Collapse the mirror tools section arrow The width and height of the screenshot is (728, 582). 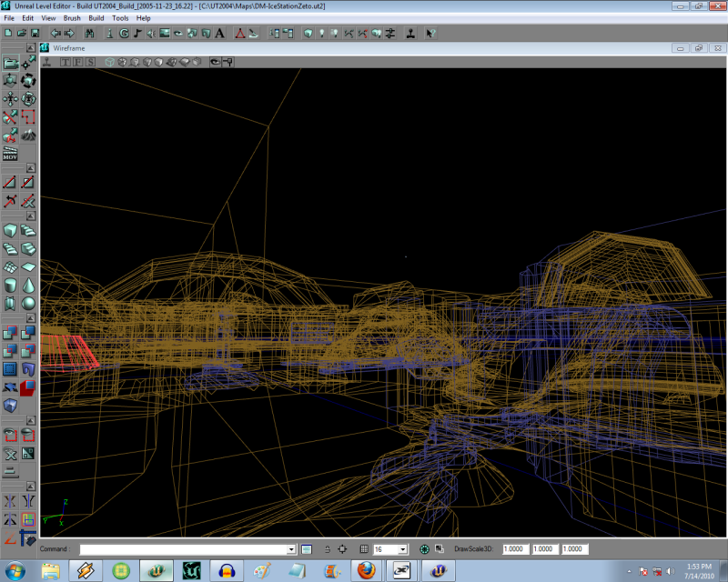31,487
